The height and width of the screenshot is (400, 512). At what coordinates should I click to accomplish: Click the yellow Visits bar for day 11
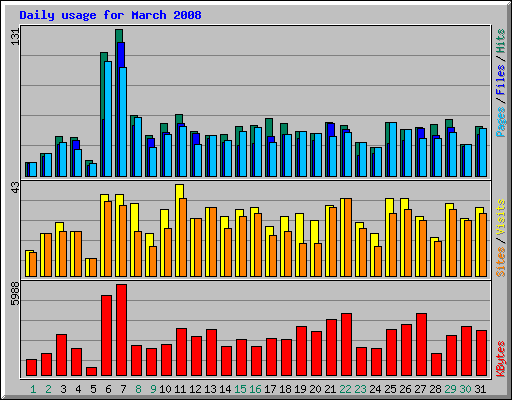(x=179, y=230)
